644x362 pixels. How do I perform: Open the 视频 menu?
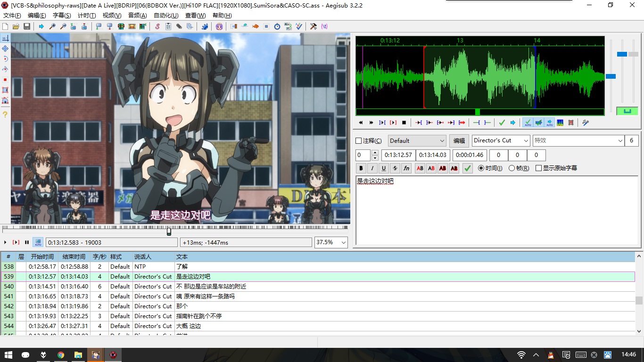click(x=112, y=16)
